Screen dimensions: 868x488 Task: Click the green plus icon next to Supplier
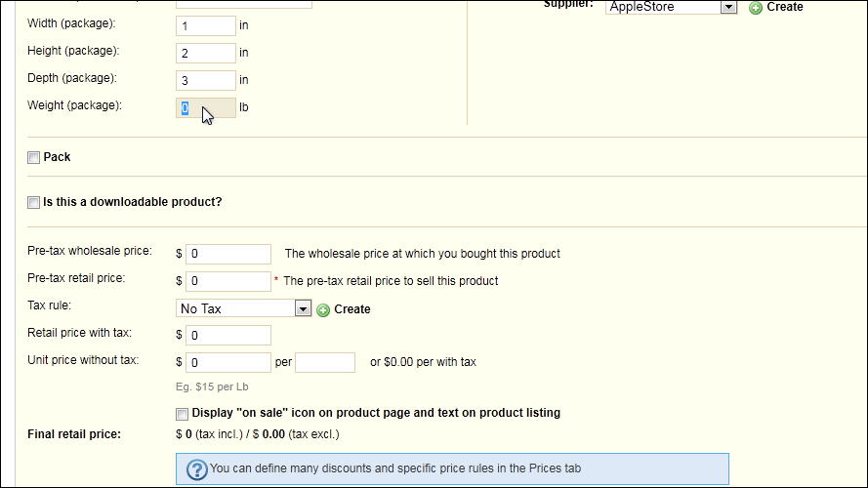click(755, 8)
